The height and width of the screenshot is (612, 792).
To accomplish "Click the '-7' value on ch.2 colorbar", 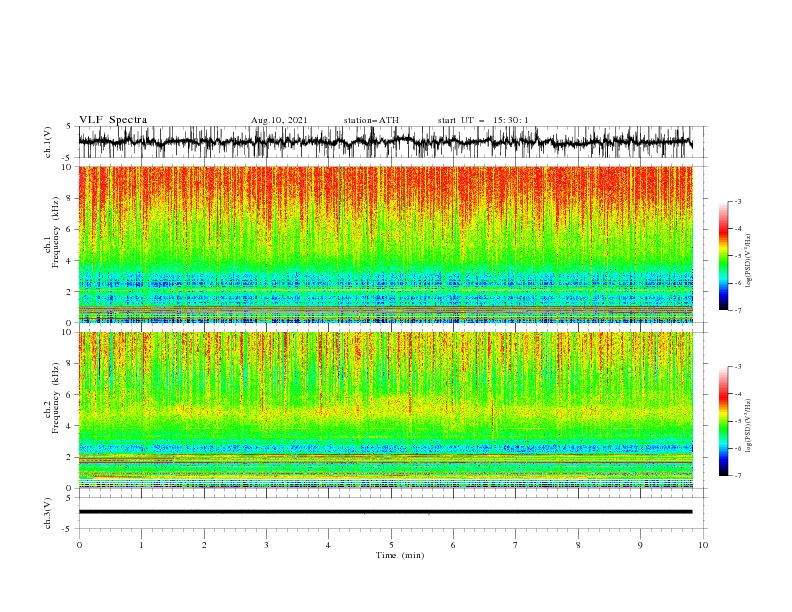I will 737,476.
